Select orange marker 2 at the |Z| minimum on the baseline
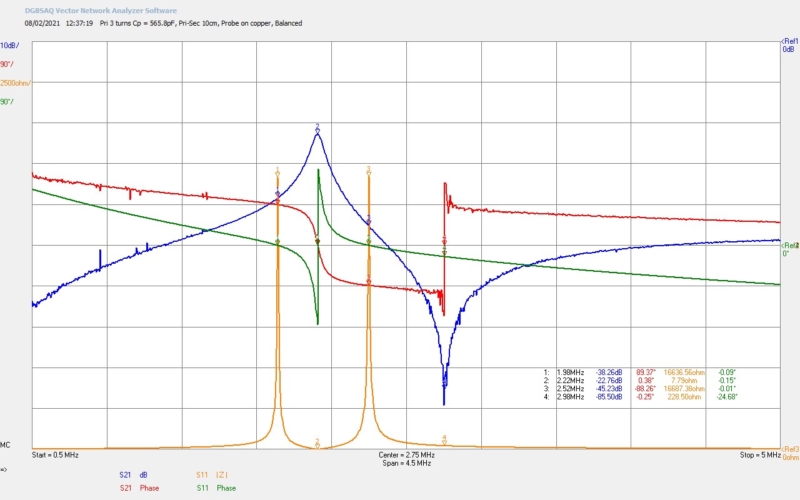 tap(317, 443)
